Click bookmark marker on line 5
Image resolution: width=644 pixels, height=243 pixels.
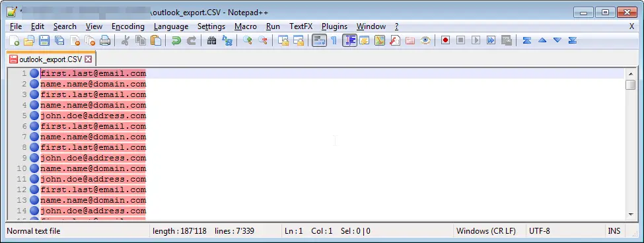pos(34,116)
